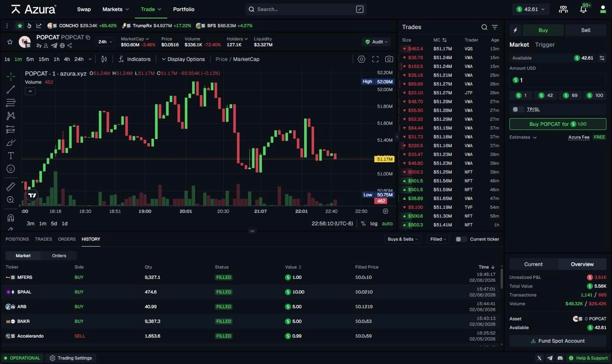612x364 pixels.
Task: Click Buy POPCAT for 1.00 button
Action: click(558, 124)
